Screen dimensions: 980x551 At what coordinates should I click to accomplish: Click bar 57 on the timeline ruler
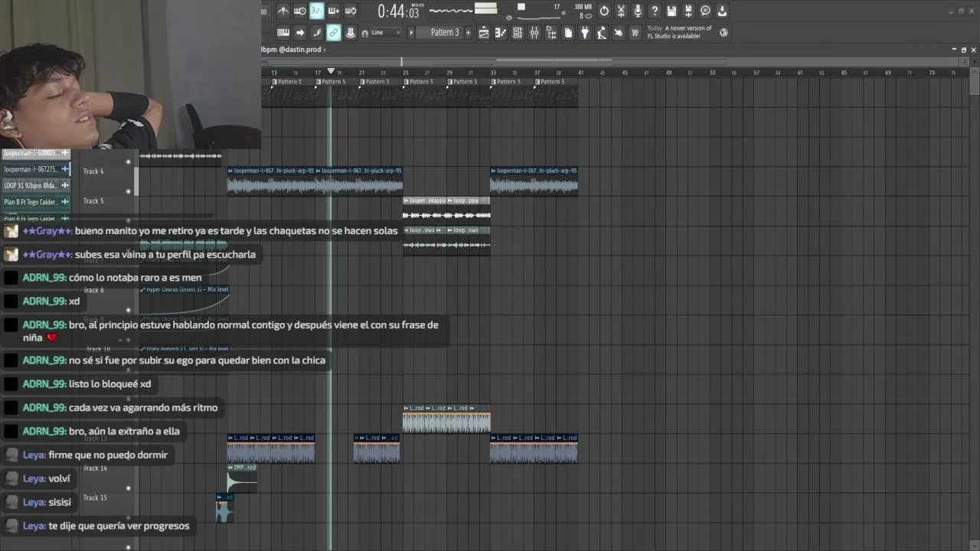pyautogui.click(x=756, y=73)
